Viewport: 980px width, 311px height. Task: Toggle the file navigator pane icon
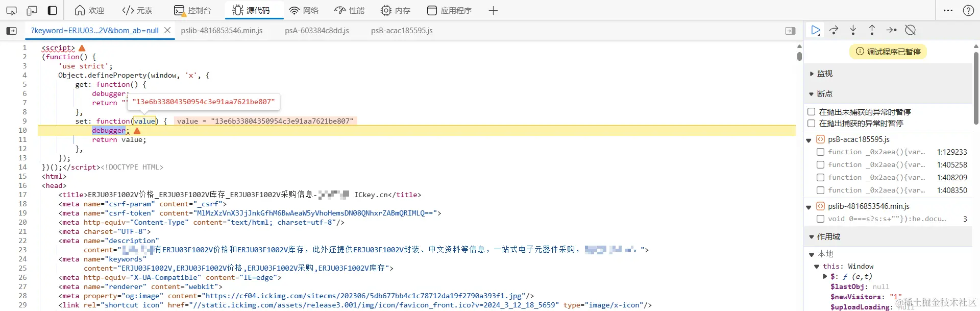(x=11, y=31)
